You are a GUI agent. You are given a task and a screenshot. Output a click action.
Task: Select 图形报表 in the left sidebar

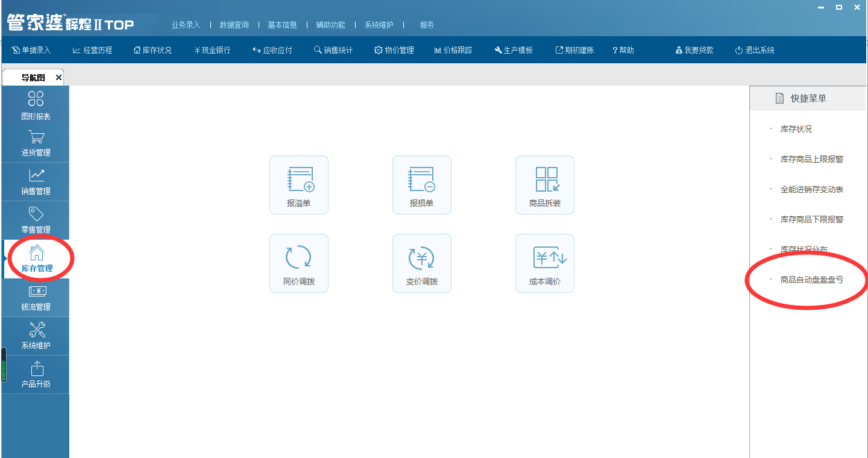36,105
